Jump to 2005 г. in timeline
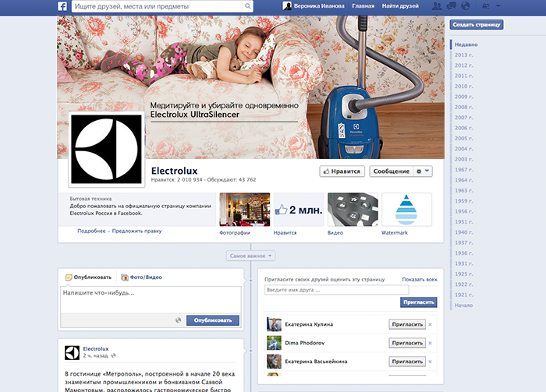546x392 pixels. (x=464, y=139)
